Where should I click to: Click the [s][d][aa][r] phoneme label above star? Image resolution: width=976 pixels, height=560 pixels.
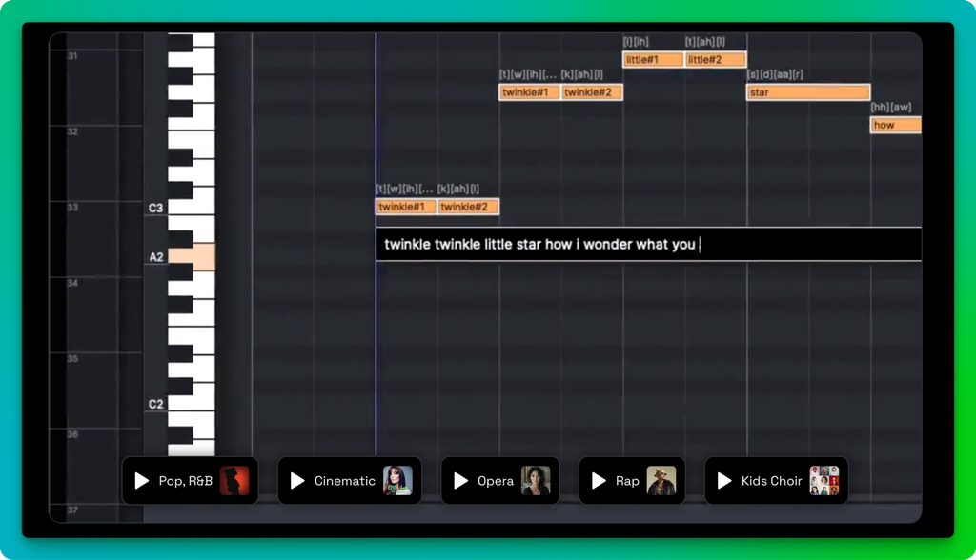click(x=776, y=74)
